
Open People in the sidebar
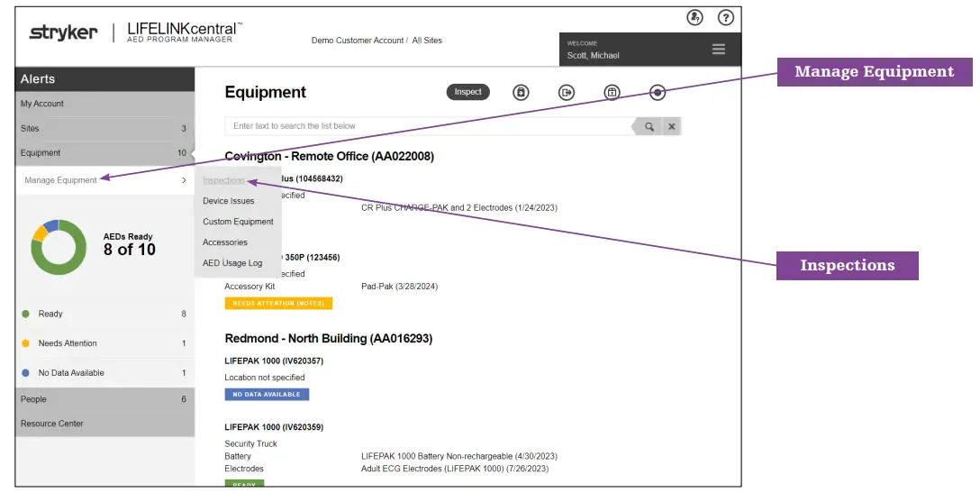point(105,399)
